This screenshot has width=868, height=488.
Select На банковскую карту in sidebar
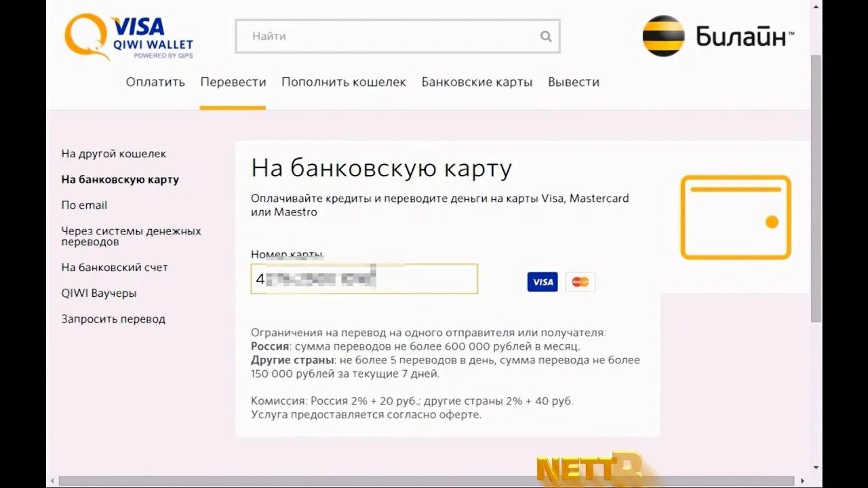coord(120,180)
